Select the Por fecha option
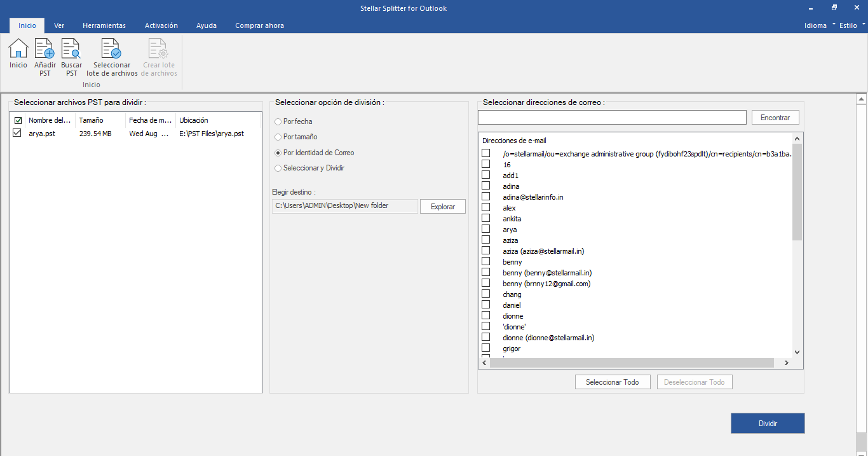This screenshot has width=868, height=456. coord(278,121)
